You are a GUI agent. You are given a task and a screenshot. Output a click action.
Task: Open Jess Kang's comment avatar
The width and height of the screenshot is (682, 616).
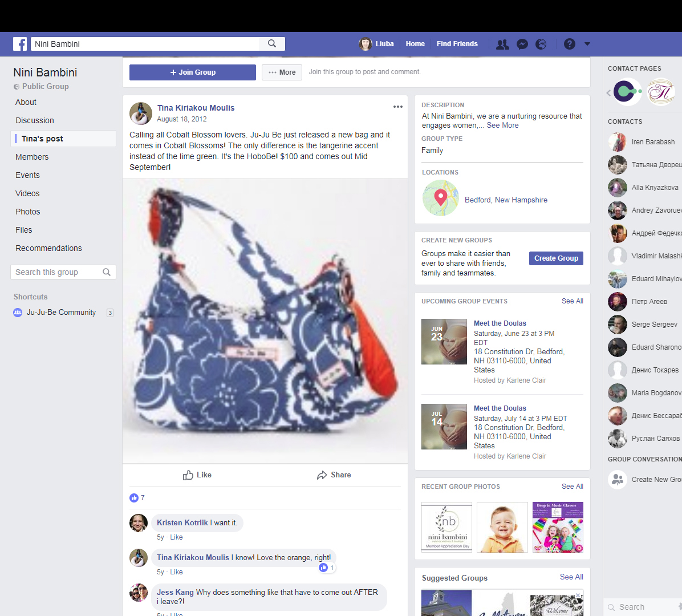tap(139, 593)
